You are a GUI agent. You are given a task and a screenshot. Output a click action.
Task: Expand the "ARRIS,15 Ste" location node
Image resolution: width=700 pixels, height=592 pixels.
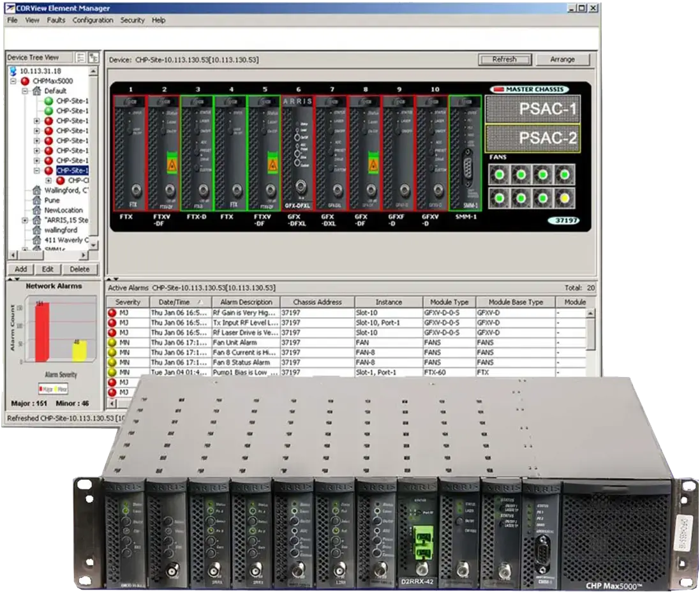tap(26, 220)
